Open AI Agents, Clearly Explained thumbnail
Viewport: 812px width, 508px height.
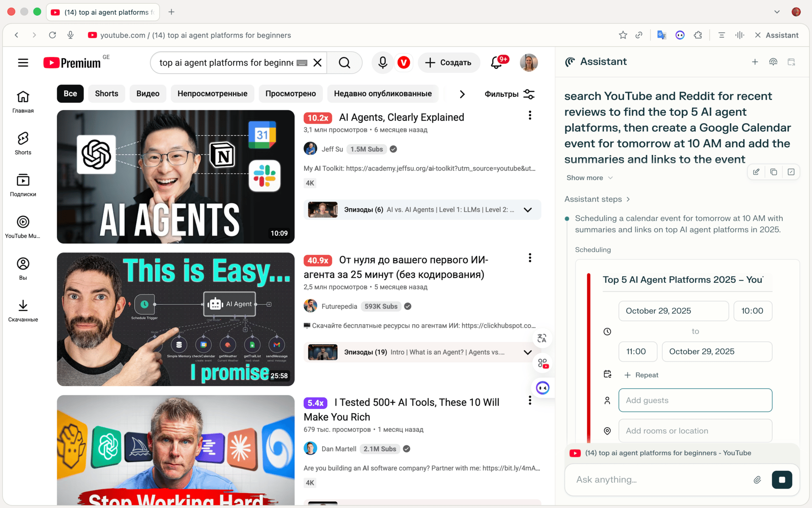coord(176,177)
